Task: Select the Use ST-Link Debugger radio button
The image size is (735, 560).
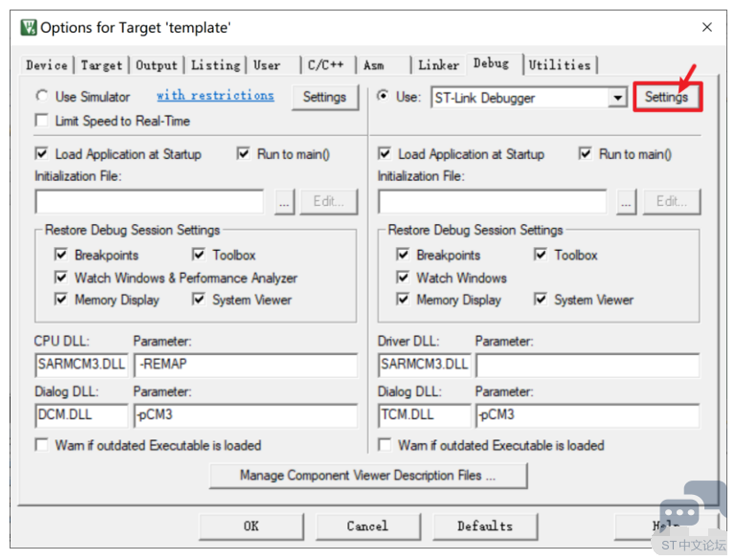Action: click(383, 96)
